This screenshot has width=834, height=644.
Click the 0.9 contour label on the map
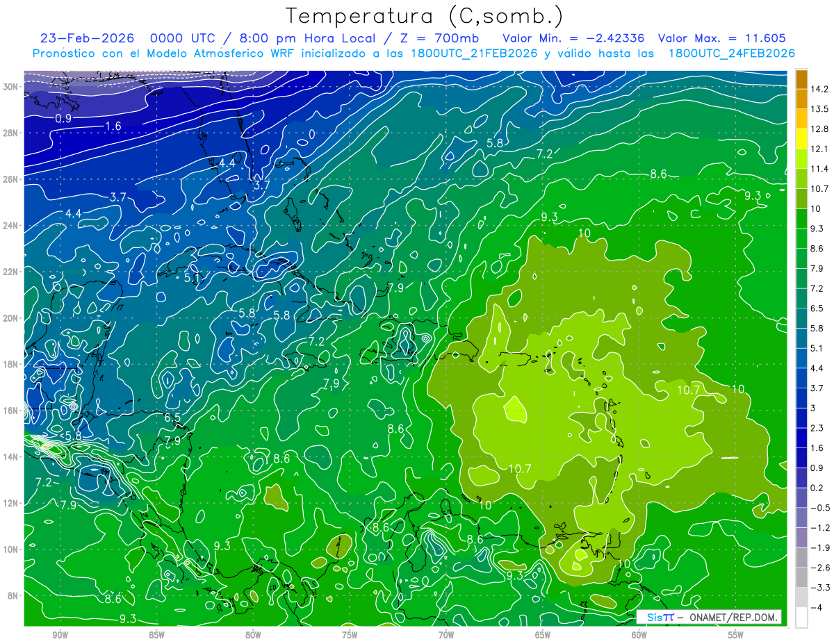63,119
